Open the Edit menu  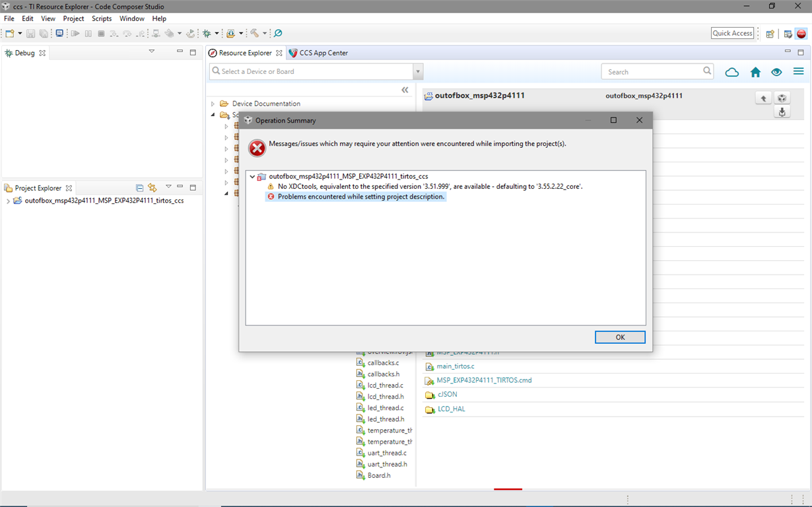[28, 18]
